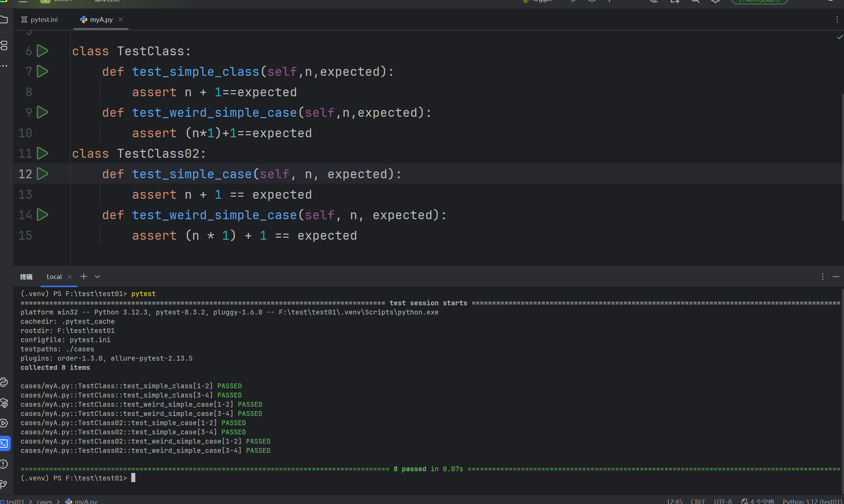Close the myA.py editor tab
844x504 pixels.
click(x=121, y=20)
